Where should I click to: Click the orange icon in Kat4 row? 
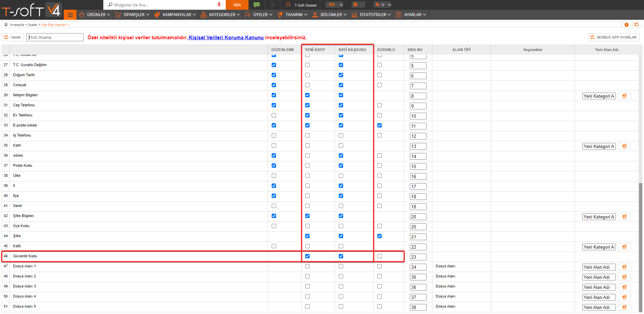(x=624, y=146)
